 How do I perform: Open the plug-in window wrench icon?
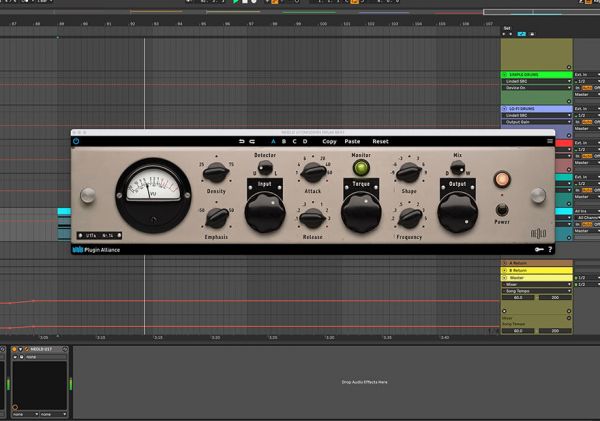27,349
